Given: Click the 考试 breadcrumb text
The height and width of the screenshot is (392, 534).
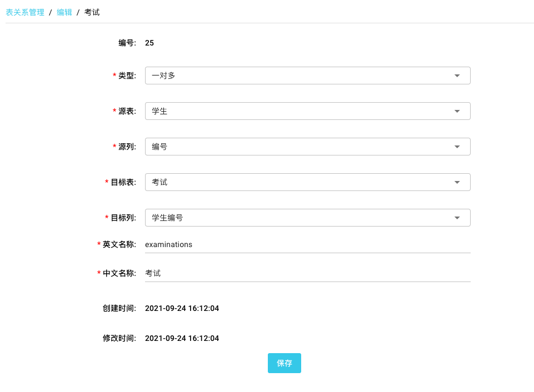Looking at the screenshot, I should pos(92,12).
